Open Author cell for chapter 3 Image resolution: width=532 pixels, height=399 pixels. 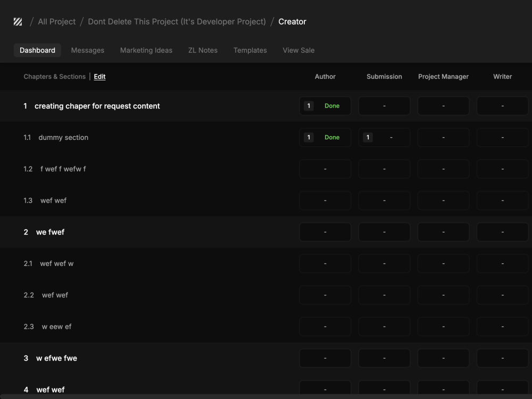pos(325,358)
